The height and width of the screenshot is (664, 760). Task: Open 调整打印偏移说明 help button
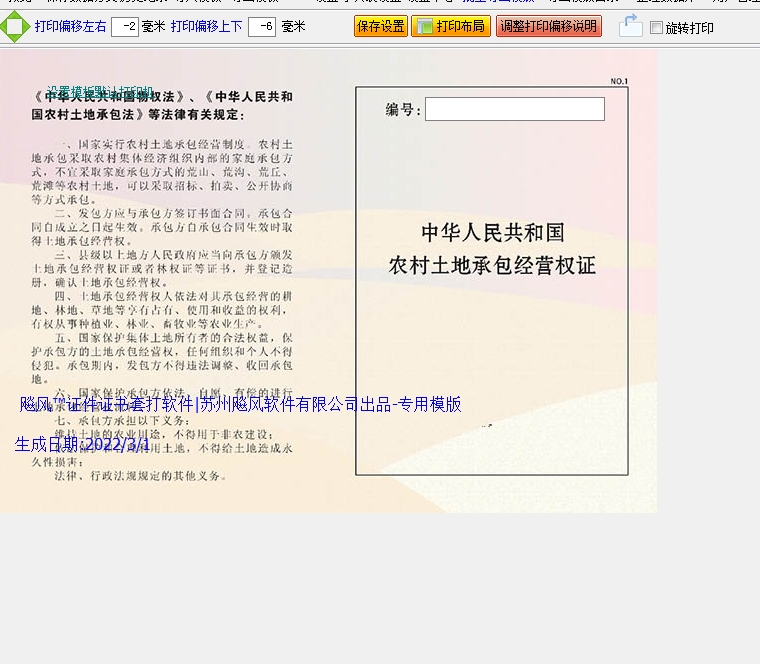548,27
